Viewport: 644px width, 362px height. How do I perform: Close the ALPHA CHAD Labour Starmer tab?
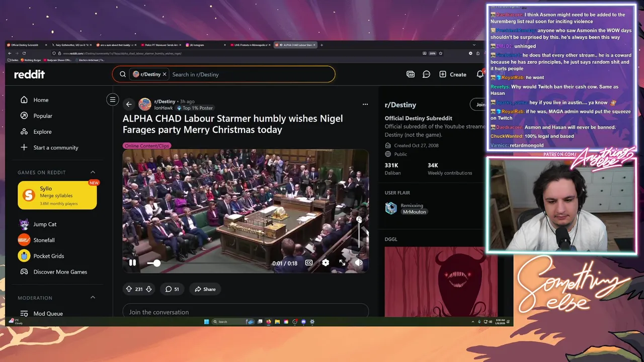pos(314,45)
